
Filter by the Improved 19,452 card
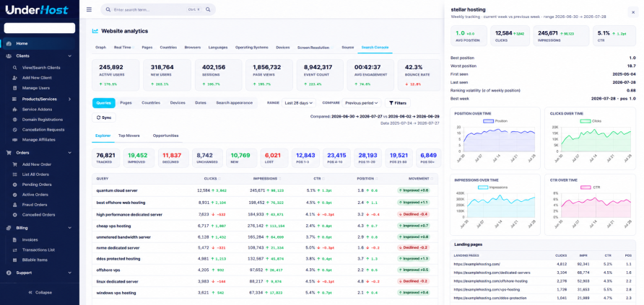[x=139, y=158]
